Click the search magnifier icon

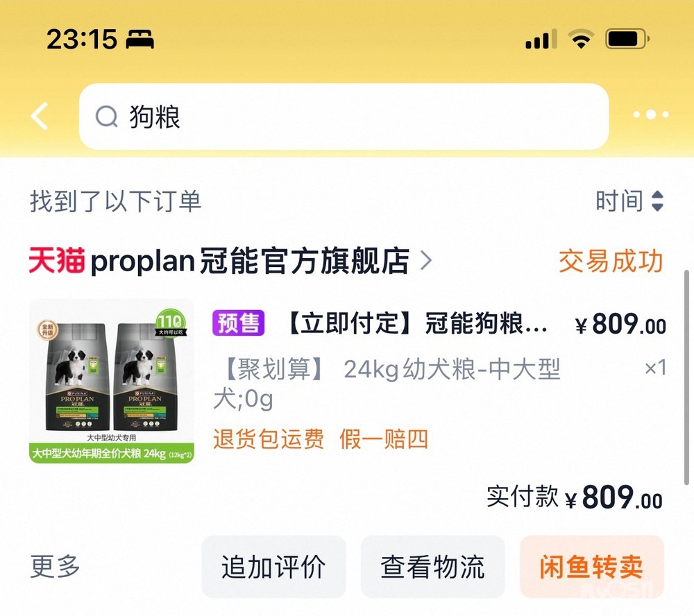coord(107,117)
